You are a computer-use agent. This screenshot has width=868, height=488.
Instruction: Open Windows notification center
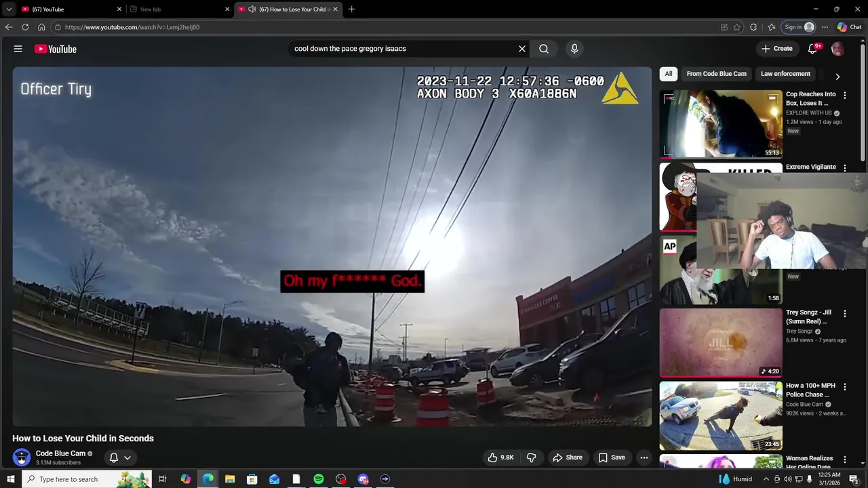[854, 479]
